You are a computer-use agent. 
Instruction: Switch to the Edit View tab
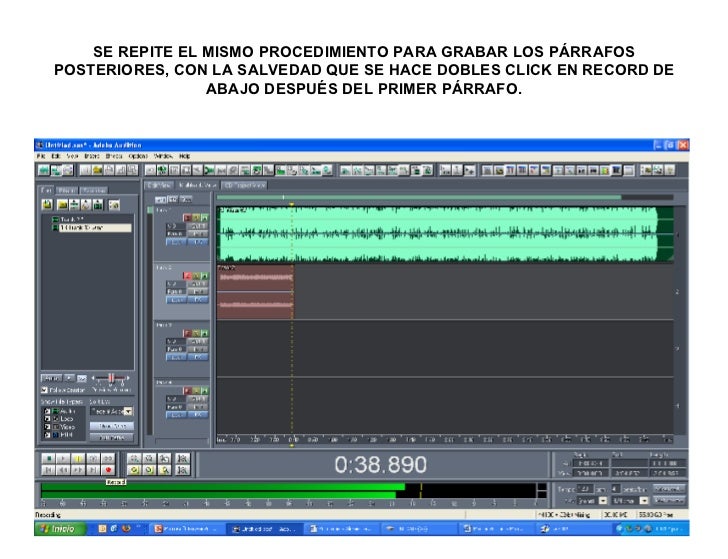click(159, 185)
